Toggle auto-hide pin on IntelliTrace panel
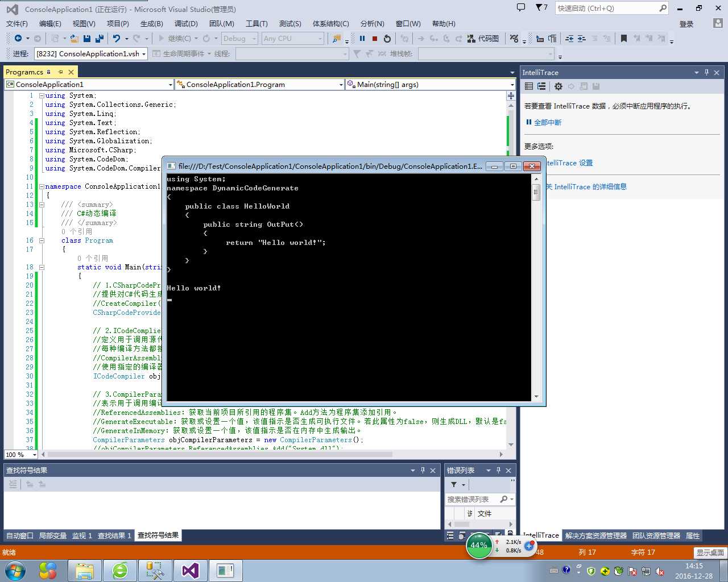This screenshot has width=728, height=582. pyautogui.click(x=706, y=72)
